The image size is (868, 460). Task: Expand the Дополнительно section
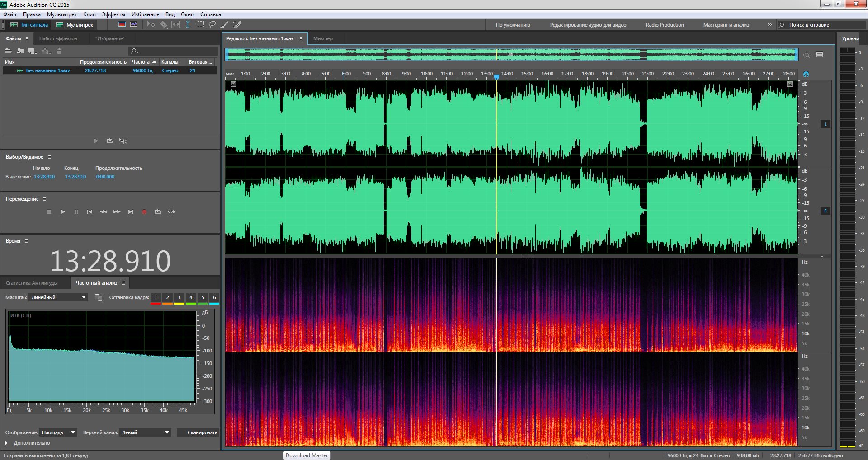point(6,443)
